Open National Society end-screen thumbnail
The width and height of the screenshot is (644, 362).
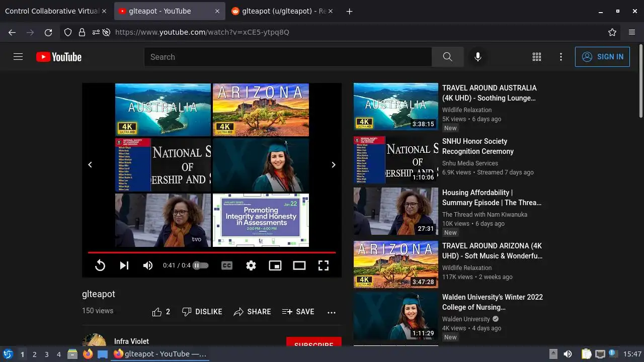click(x=163, y=165)
